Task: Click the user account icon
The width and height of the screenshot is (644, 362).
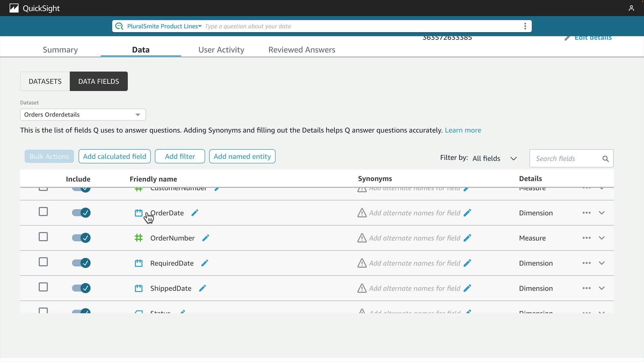Action: tap(631, 8)
